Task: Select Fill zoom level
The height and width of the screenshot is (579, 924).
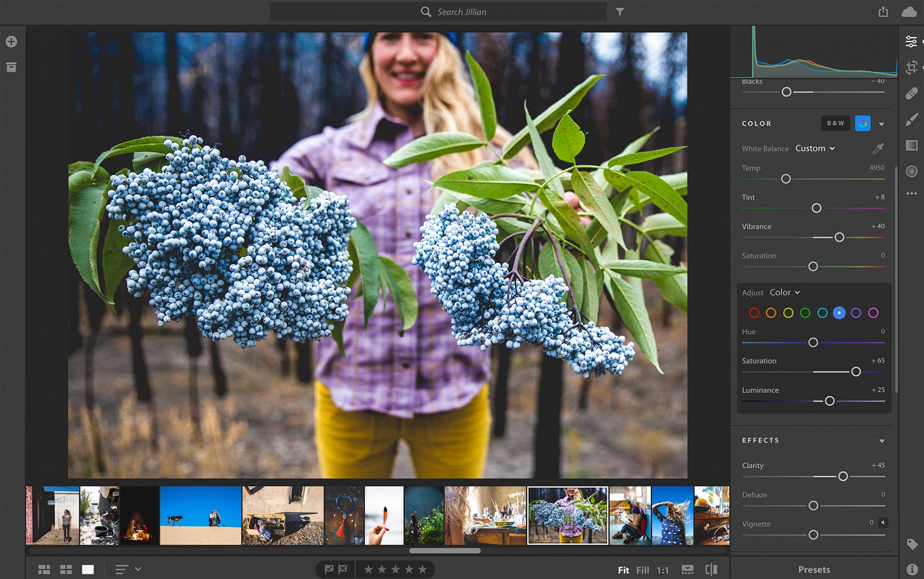Action: pyautogui.click(x=643, y=570)
